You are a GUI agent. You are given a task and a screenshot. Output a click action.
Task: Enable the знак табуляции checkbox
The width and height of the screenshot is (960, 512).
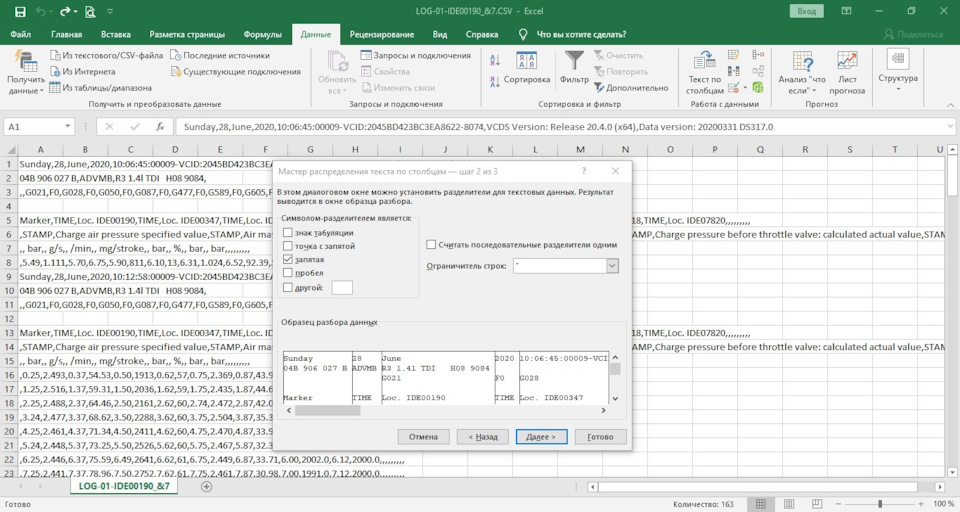pos(288,232)
